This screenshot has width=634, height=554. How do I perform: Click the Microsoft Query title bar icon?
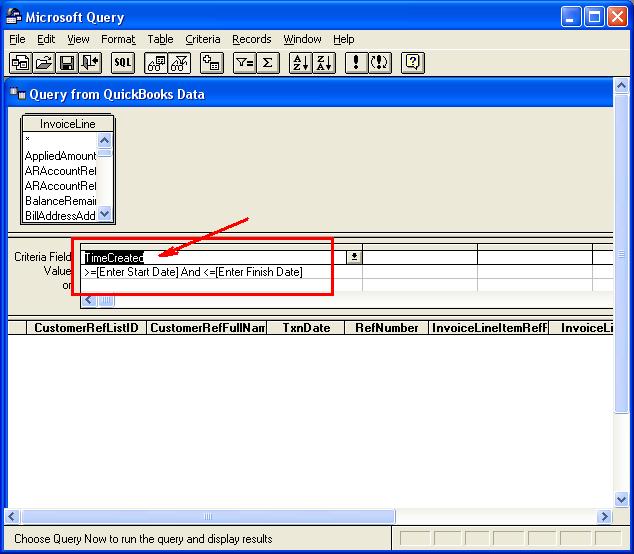tap(14, 17)
